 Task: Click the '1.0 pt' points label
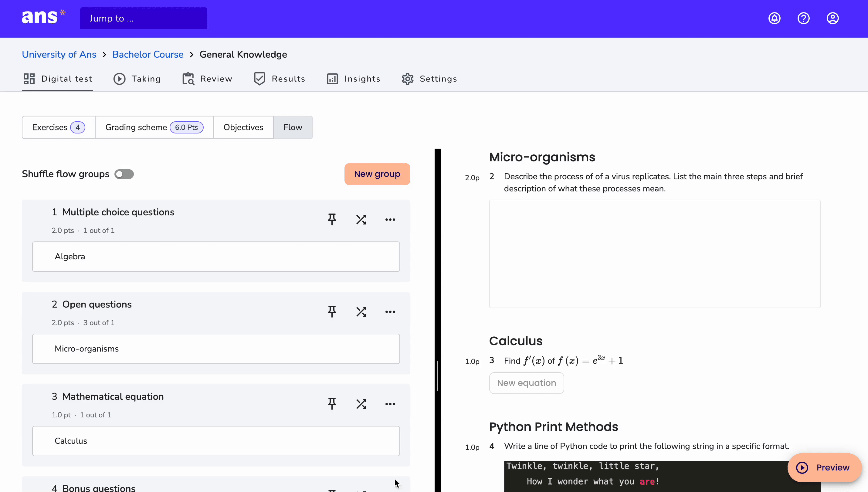[x=61, y=415]
